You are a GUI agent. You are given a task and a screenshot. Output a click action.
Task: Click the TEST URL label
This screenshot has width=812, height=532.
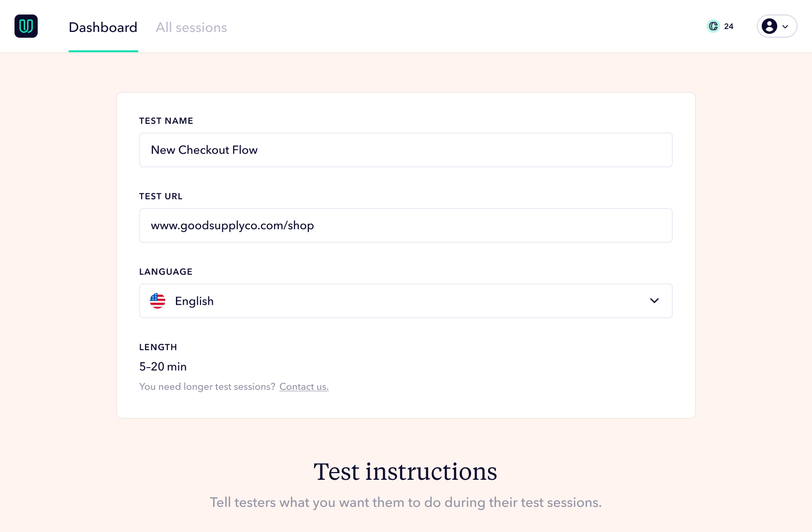click(161, 196)
